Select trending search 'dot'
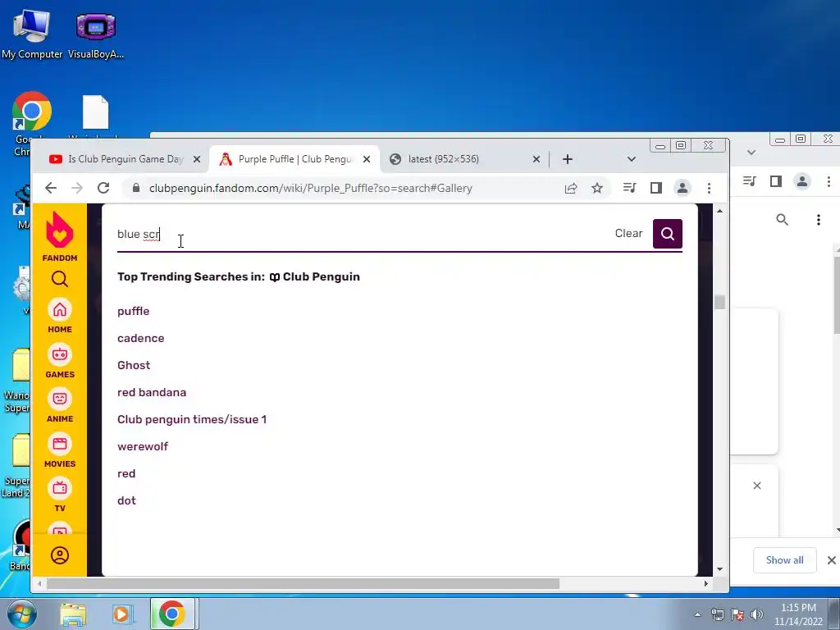Screen dimensions: 840x630 pos(126,500)
